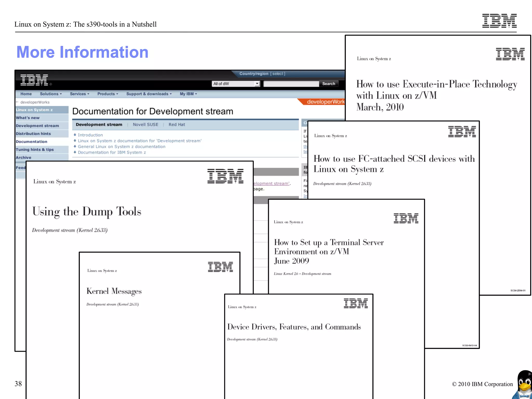Image resolution: width=532 pixels, height=399 pixels.
Task: Switch to the Red Hat tab
Action: [177, 124]
